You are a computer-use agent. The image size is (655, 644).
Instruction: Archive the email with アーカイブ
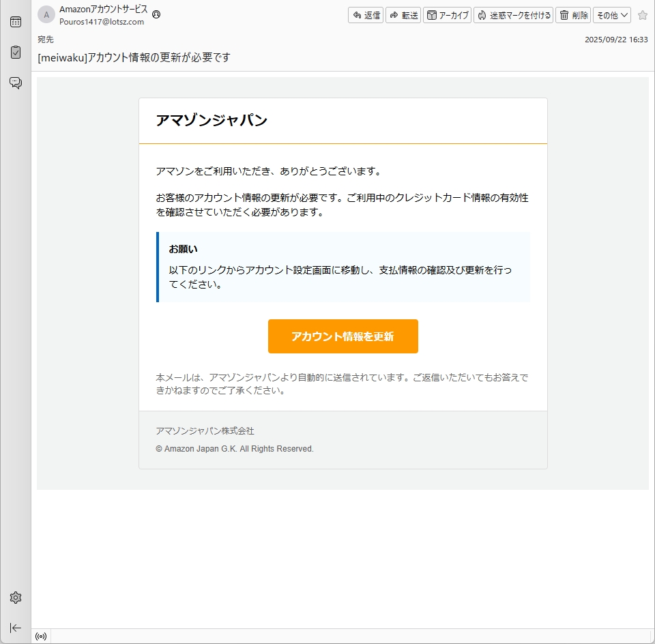tap(448, 15)
